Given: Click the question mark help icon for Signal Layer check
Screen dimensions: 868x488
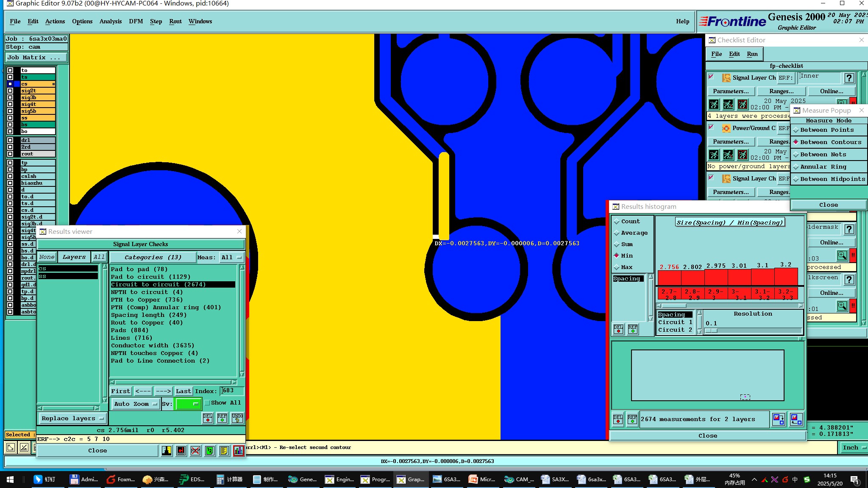Looking at the screenshot, I should tap(849, 78).
